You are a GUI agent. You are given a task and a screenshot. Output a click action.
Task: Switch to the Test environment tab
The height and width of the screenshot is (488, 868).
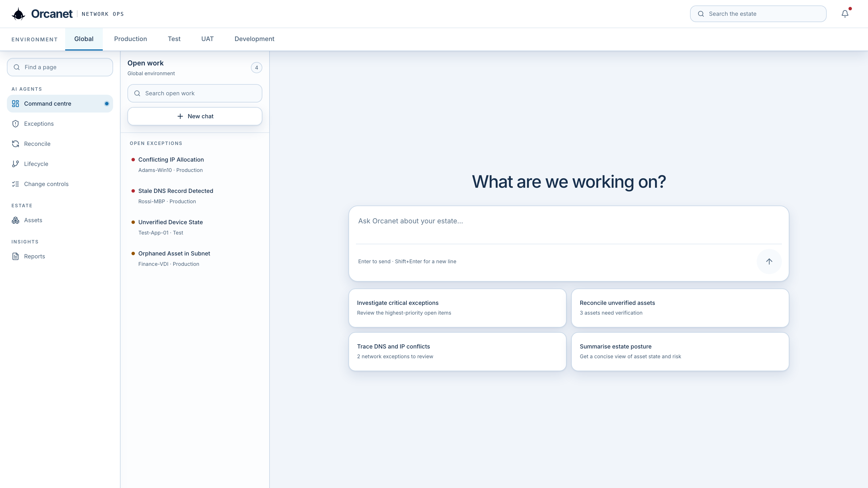pyautogui.click(x=174, y=39)
